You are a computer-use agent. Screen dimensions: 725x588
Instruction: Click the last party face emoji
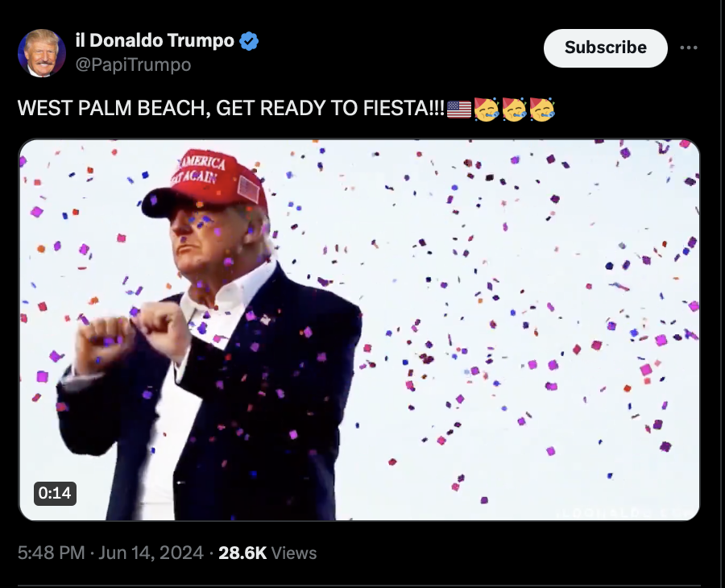pos(542,109)
